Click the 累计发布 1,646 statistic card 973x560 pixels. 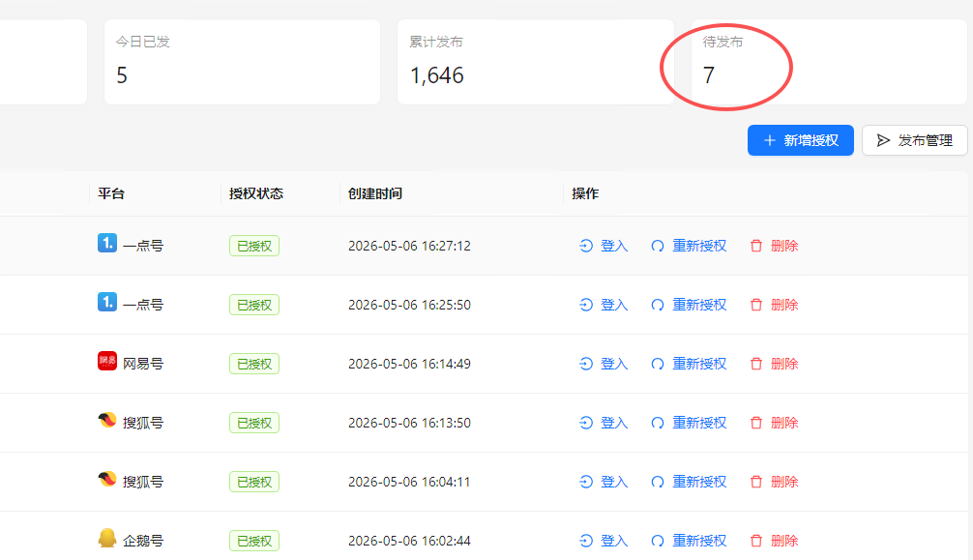[536, 62]
